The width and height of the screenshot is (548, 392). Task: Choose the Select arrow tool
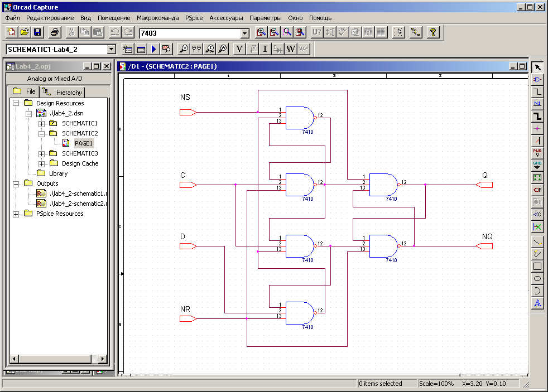tap(537, 67)
